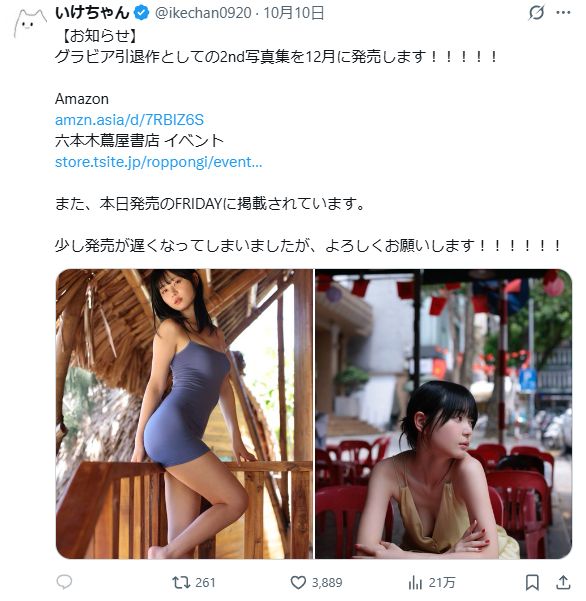Click the blue verified badge
Image resolution: width=586 pixels, height=601 pixels.
tap(141, 13)
